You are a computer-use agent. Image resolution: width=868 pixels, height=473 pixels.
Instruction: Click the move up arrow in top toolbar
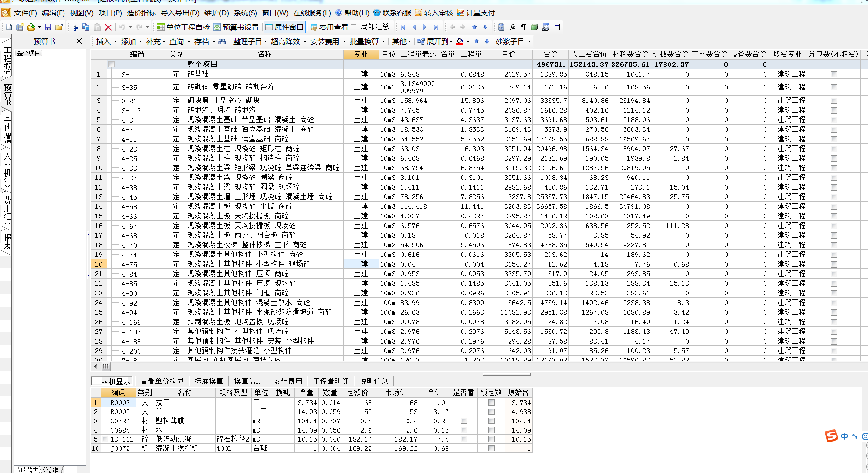click(474, 27)
